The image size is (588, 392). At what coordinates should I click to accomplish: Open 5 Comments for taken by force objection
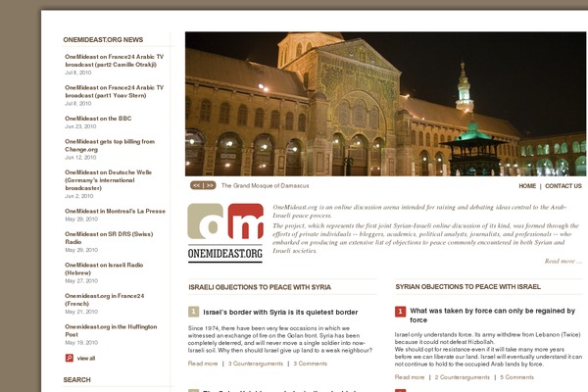coord(516,377)
